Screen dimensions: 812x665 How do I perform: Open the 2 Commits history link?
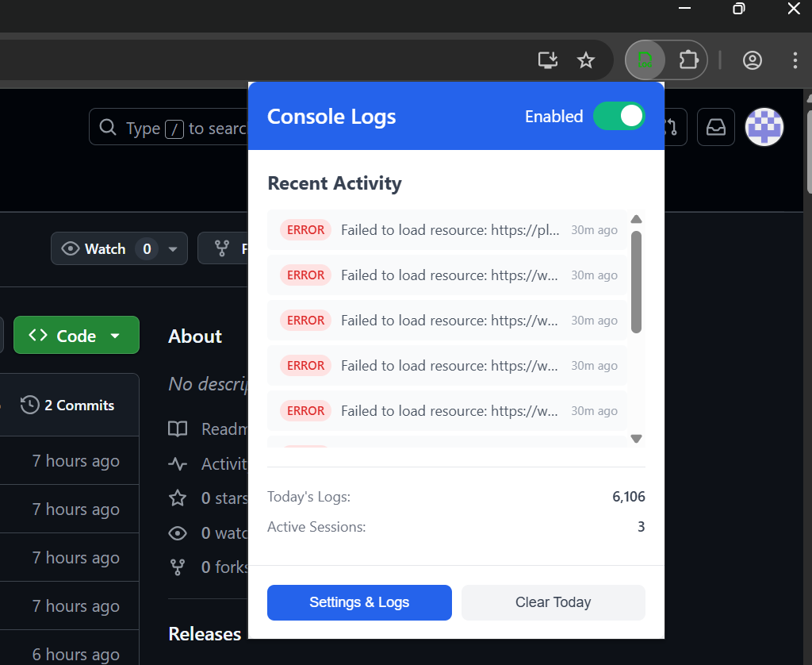click(x=67, y=405)
